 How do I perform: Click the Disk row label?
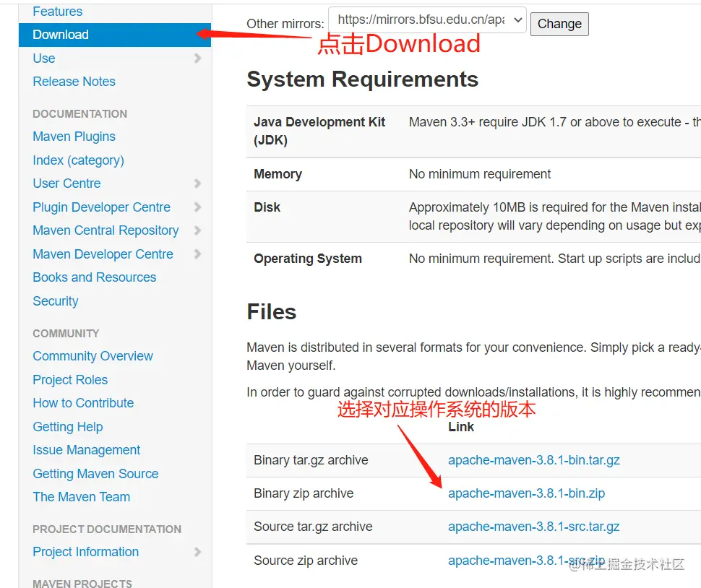click(x=267, y=207)
